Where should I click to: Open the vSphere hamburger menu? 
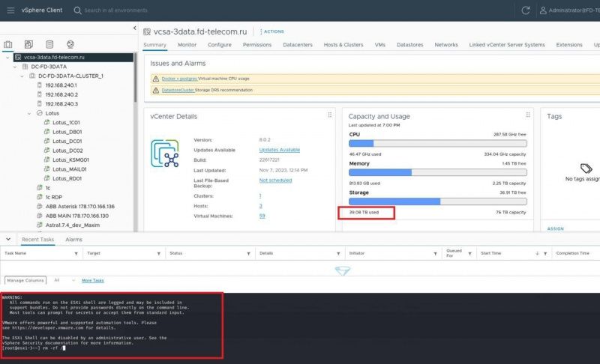coord(10,10)
